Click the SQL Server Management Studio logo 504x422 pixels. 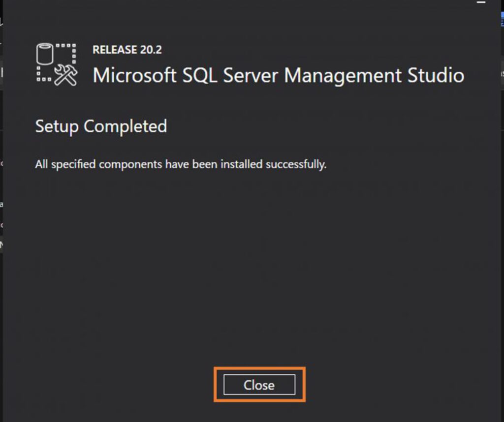point(57,64)
